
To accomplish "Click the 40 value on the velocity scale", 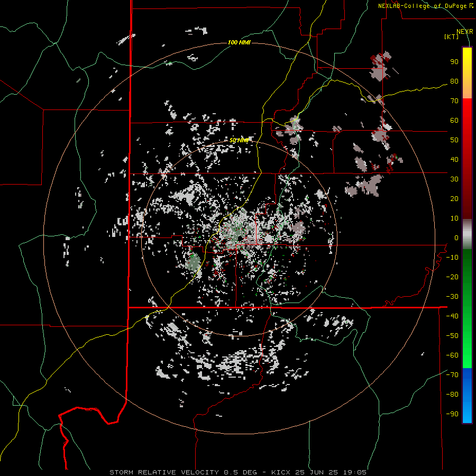I will pyautogui.click(x=454, y=159).
